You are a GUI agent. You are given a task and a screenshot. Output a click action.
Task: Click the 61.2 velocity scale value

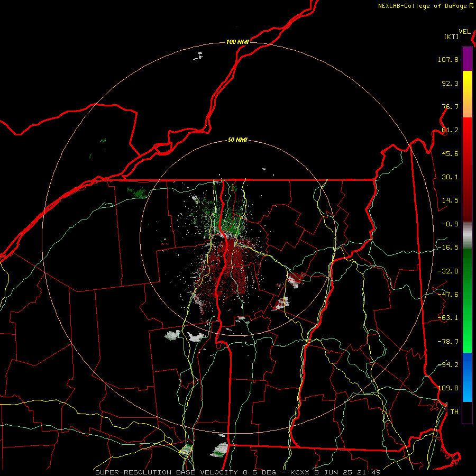tap(450, 130)
